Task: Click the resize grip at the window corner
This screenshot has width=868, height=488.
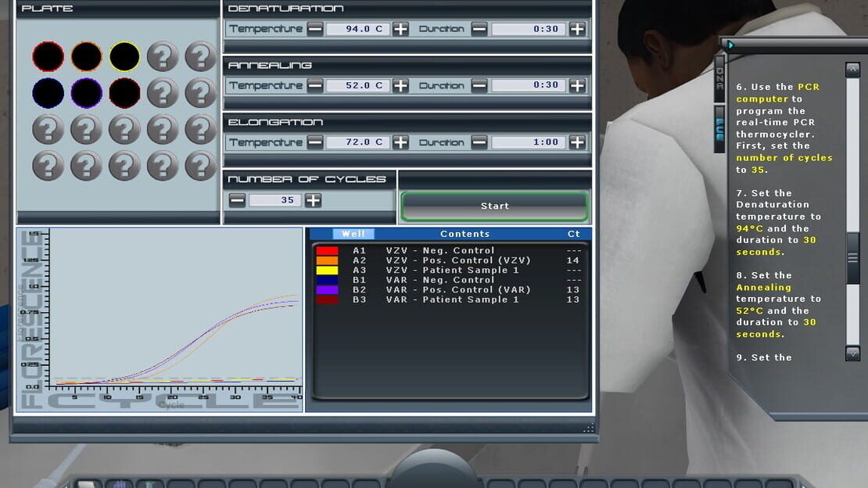Action: (x=589, y=427)
